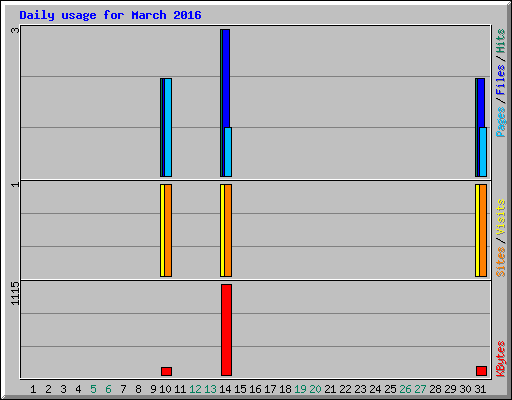Click the dark blue Files bar for day 31

481,103
